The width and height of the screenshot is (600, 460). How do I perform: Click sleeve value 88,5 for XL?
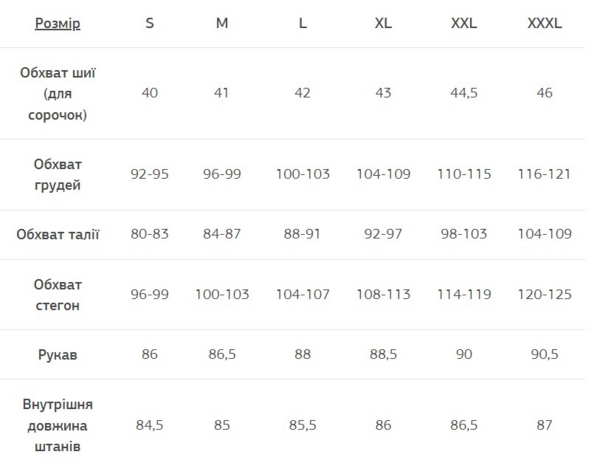pos(383,354)
